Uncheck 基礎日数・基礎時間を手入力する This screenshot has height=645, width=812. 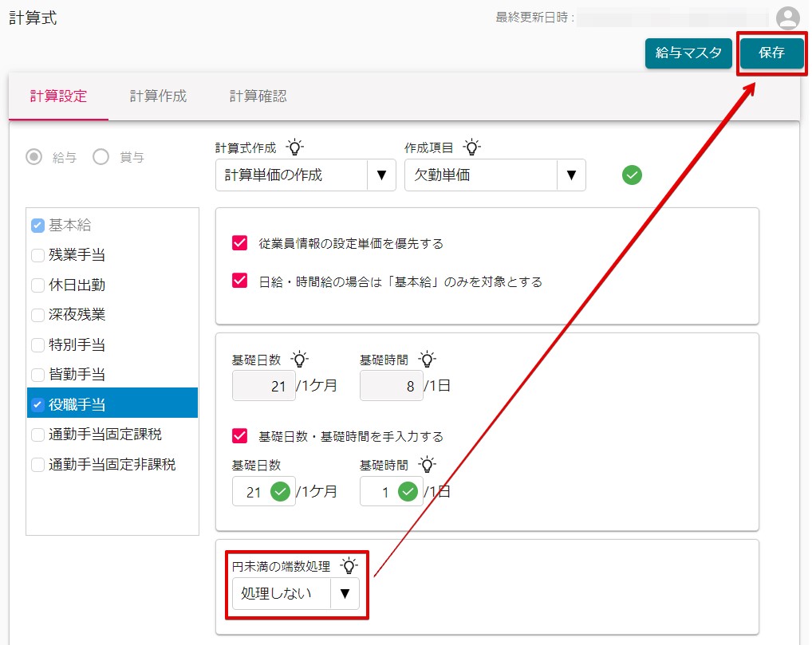pyautogui.click(x=240, y=435)
